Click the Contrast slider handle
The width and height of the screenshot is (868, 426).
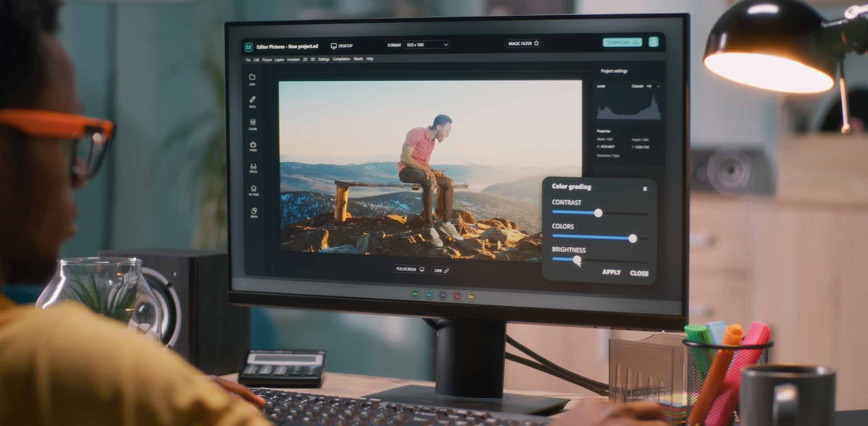(598, 213)
